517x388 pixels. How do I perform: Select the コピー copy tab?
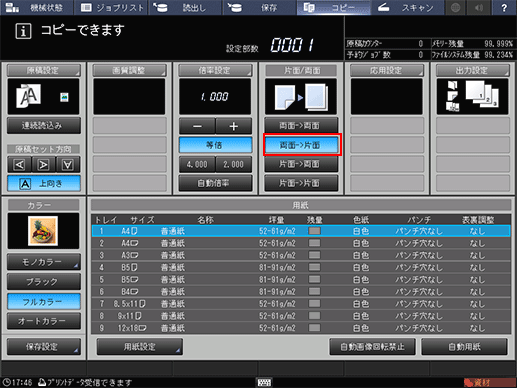333,7
